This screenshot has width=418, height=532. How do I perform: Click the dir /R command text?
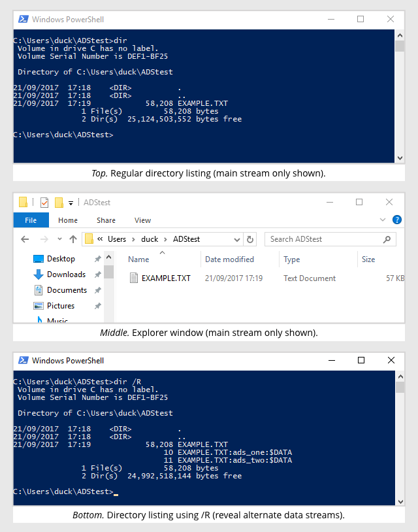pos(127,382)
